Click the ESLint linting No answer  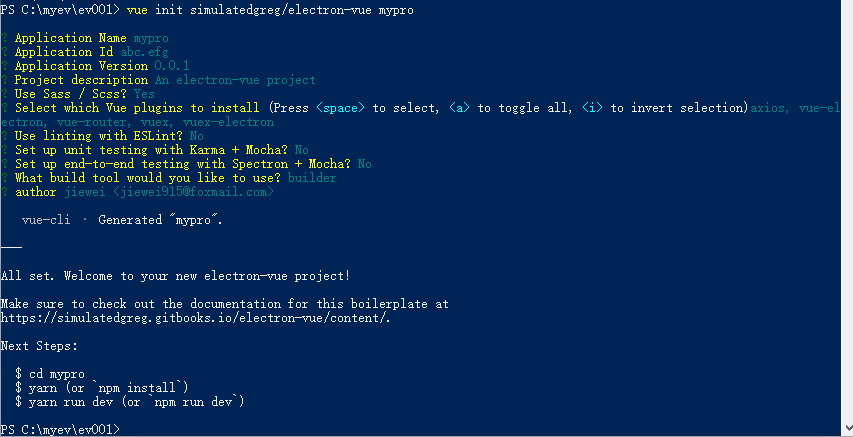(196, 135)
